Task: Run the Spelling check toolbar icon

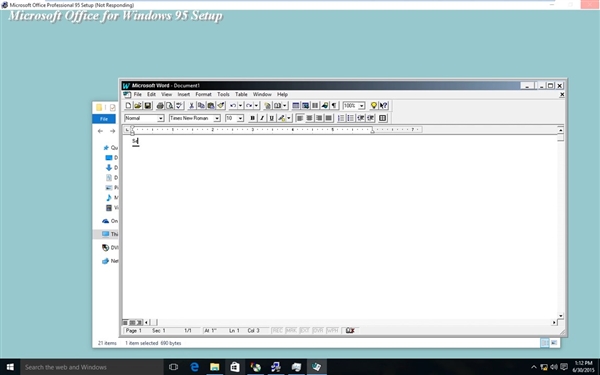Action: click(179, 106)
